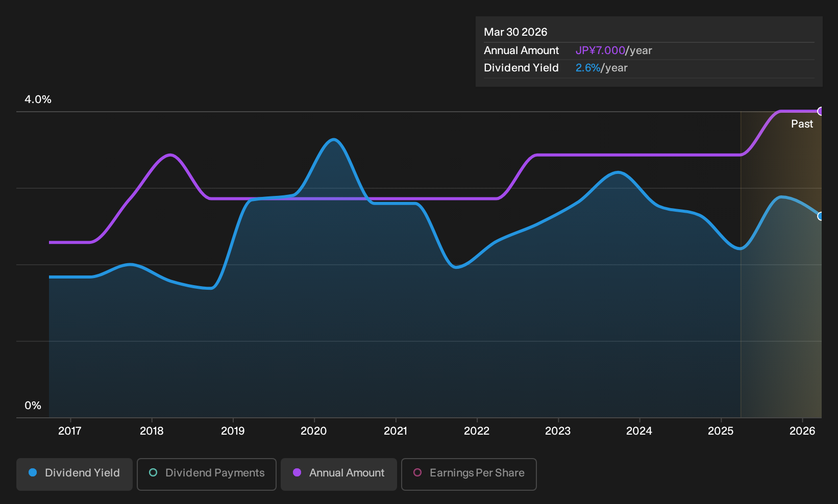Click the pink Earnings Per Share circle
Viewport: 838px width, 504px height.
[417, 473]
